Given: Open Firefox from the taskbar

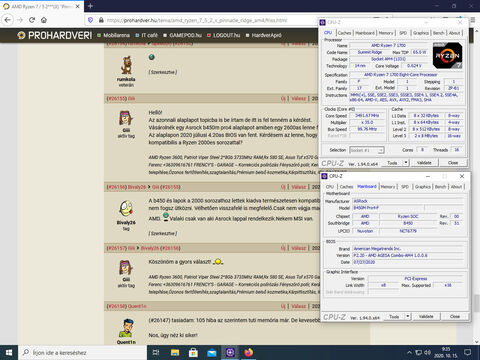Looking at the screenshot, I should pos(248,353).
